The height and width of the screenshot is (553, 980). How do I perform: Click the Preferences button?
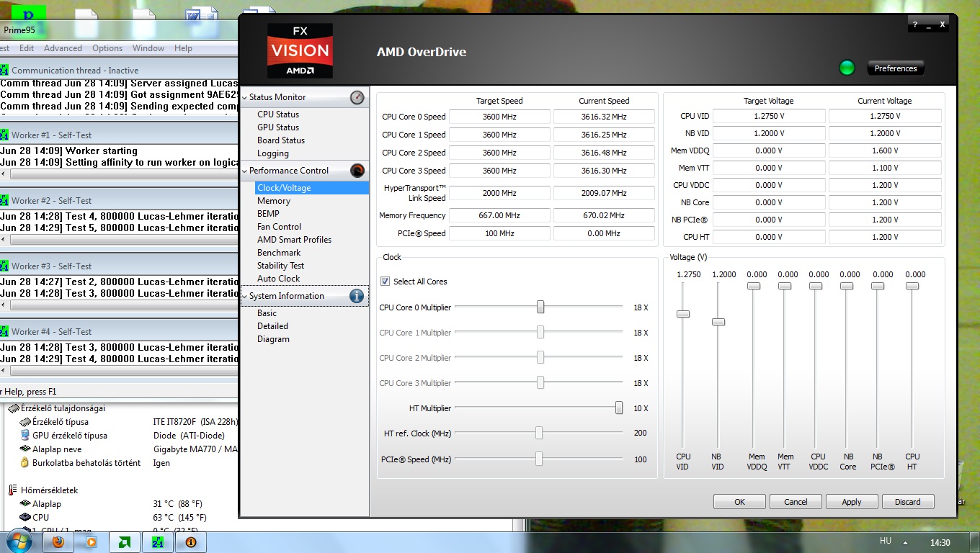[x=896, y=68]
